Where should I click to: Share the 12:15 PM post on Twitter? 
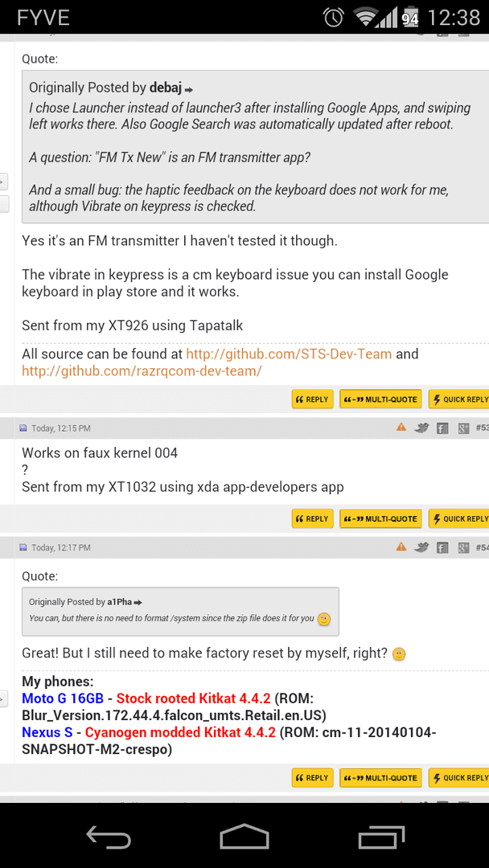point(421,428)
